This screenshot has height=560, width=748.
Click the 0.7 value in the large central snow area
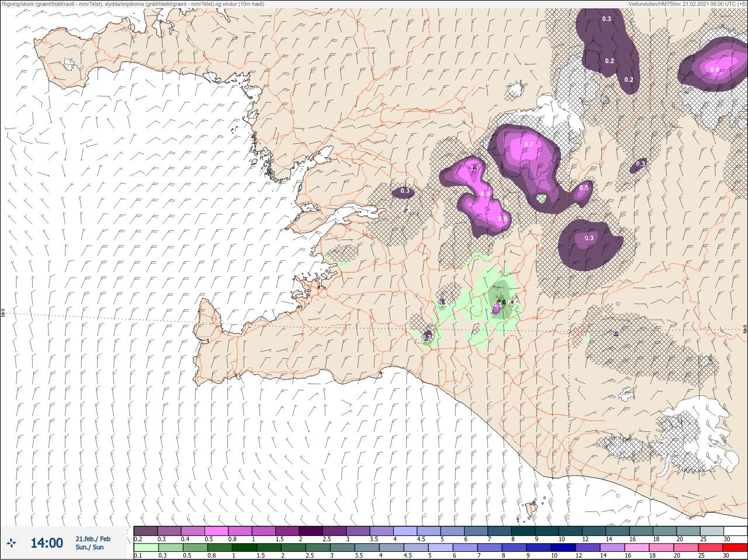[529, 144]
